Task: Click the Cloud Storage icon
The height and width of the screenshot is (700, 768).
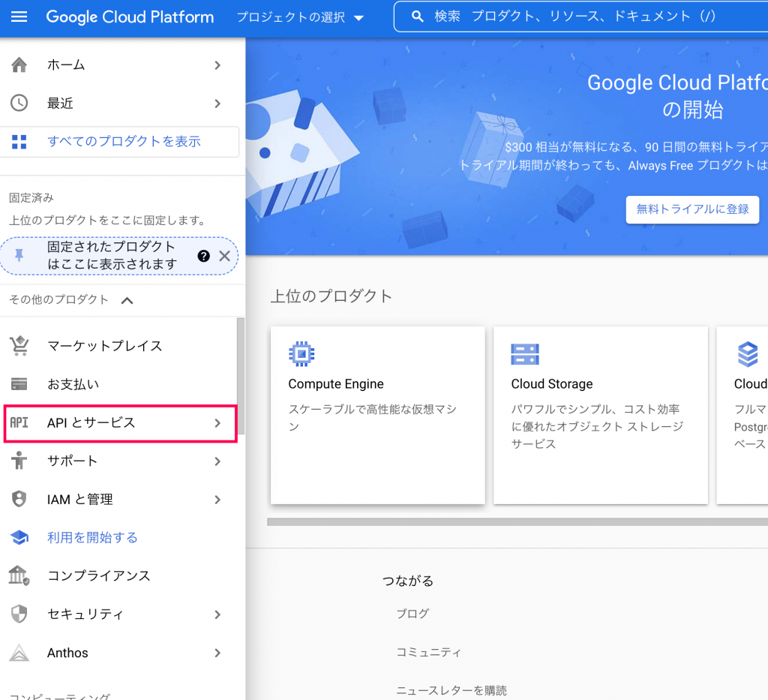Action: (x=524, y=354)
